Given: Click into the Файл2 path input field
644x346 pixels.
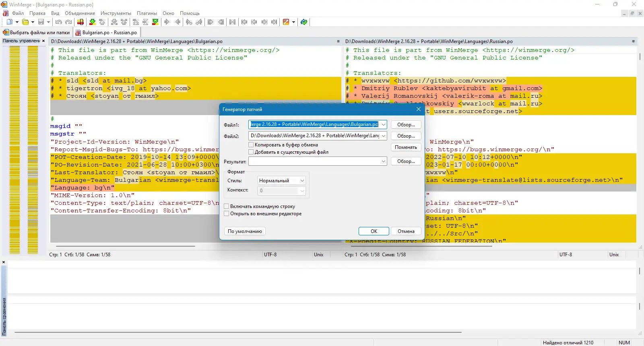Looking at the screenshot, I should (314, 136).
